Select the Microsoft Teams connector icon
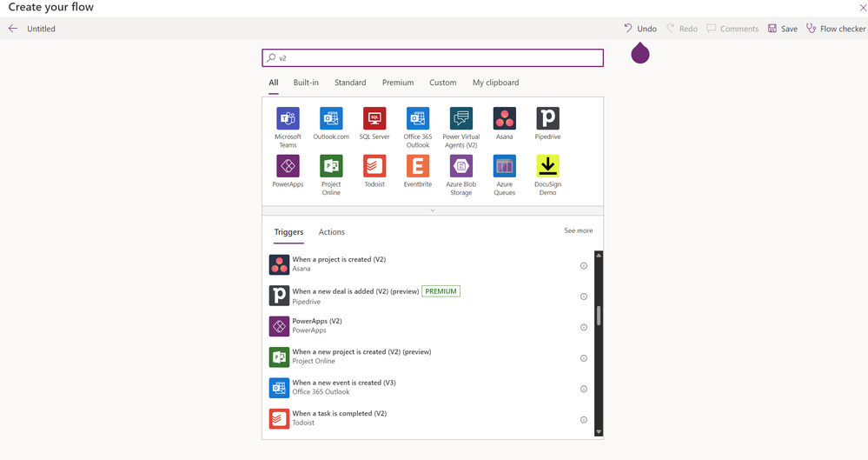 tap(288, 118)
